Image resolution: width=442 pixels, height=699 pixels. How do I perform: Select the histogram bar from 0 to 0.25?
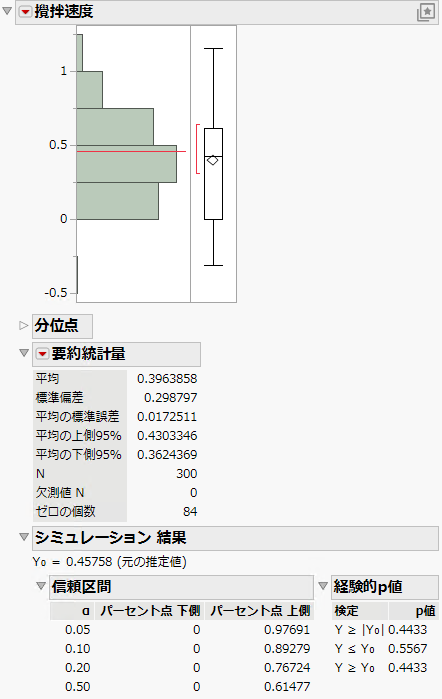pyautogui.click(x=117, y=201)
